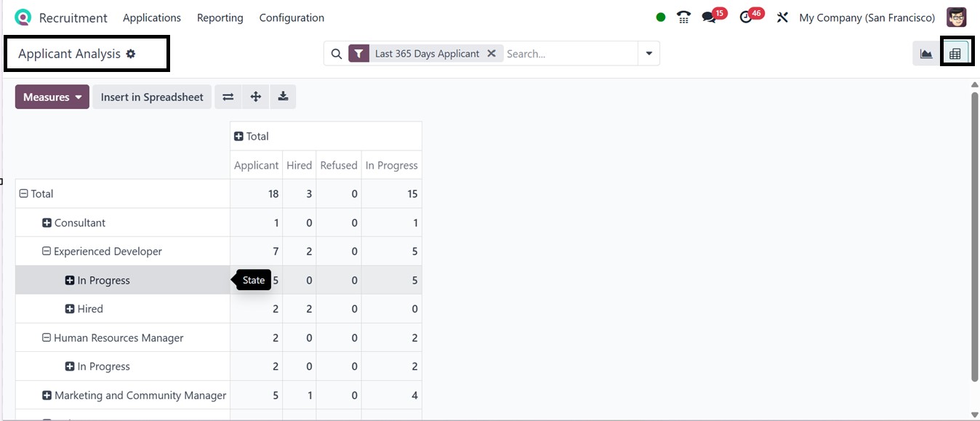The height and width of the screenshot is (421, 980).
Task: Click the voip phone icon
Action: pos(683,17)
